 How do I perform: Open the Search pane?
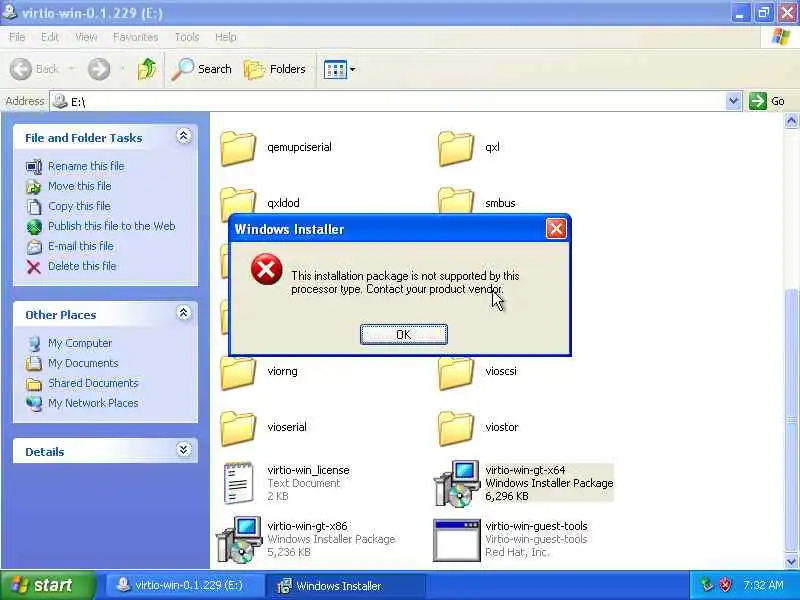(202, 69)
